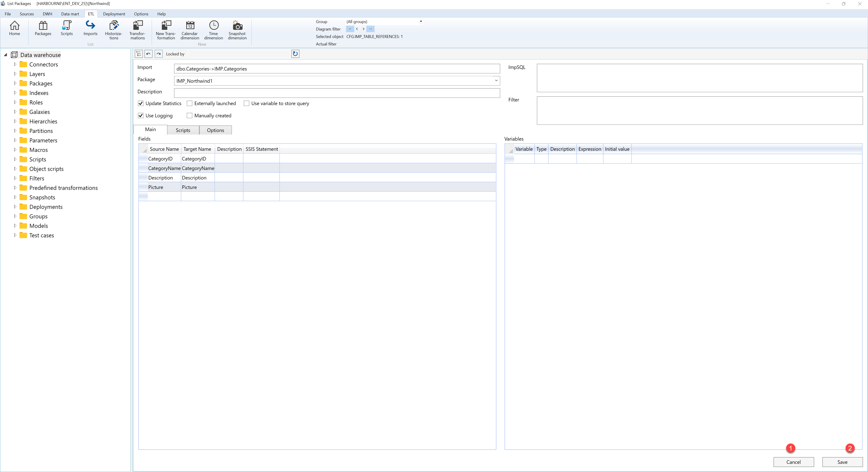868x472 pixels.
Task: Enable Use variable to store query
Action: pos(247,104)
